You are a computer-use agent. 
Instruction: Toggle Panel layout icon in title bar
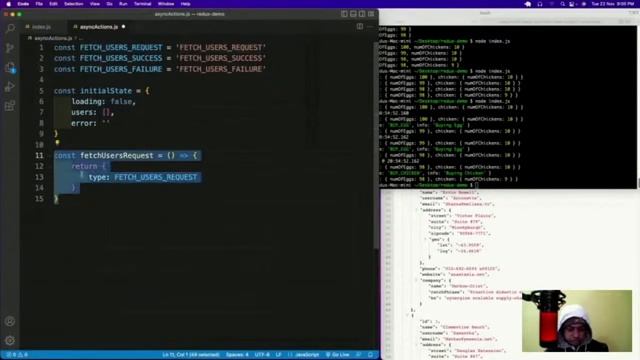(x=353, y=14)
